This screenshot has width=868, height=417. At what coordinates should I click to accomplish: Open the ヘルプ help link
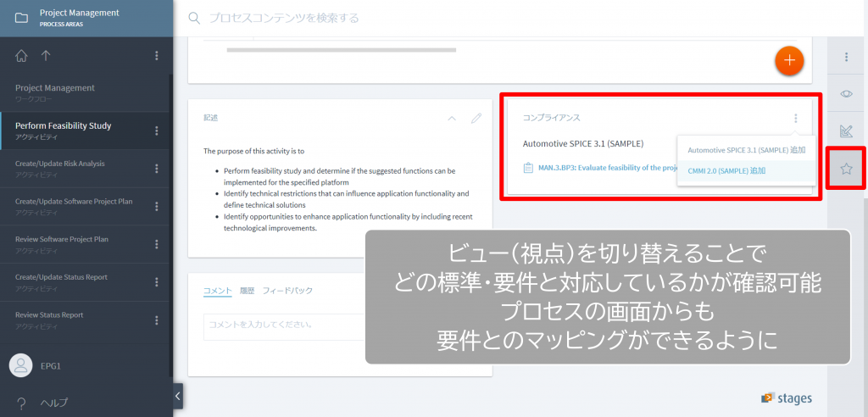[54, 403]
